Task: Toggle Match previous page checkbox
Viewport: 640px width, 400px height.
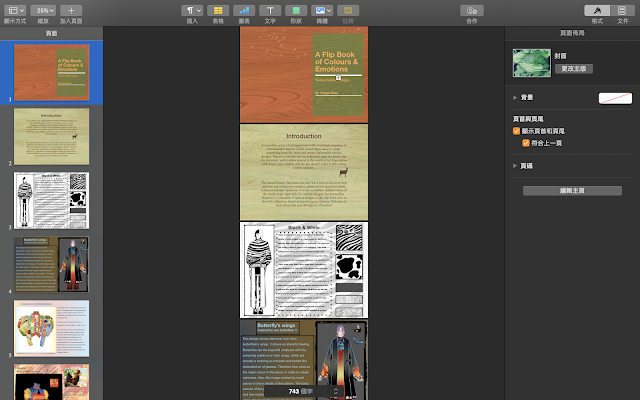Action: click(526, 143)
